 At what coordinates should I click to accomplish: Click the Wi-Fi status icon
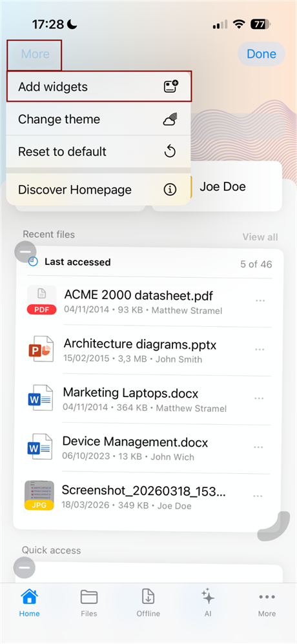tap(239, 24)
